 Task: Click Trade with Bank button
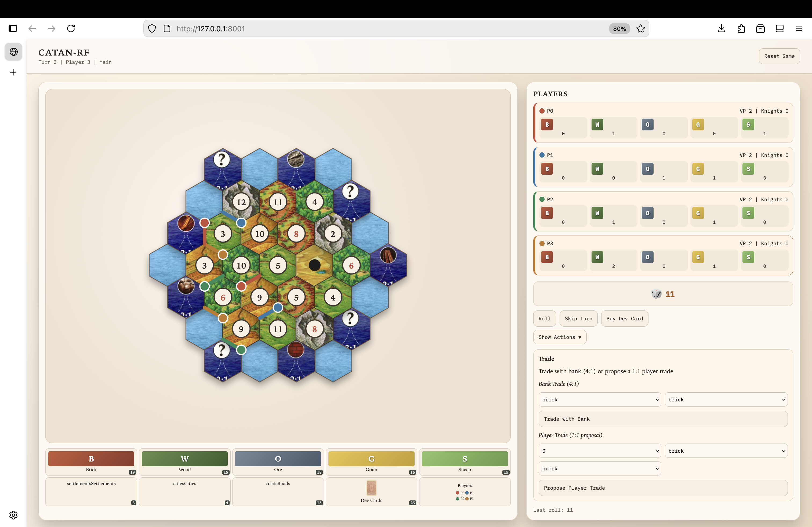point(663,419)
